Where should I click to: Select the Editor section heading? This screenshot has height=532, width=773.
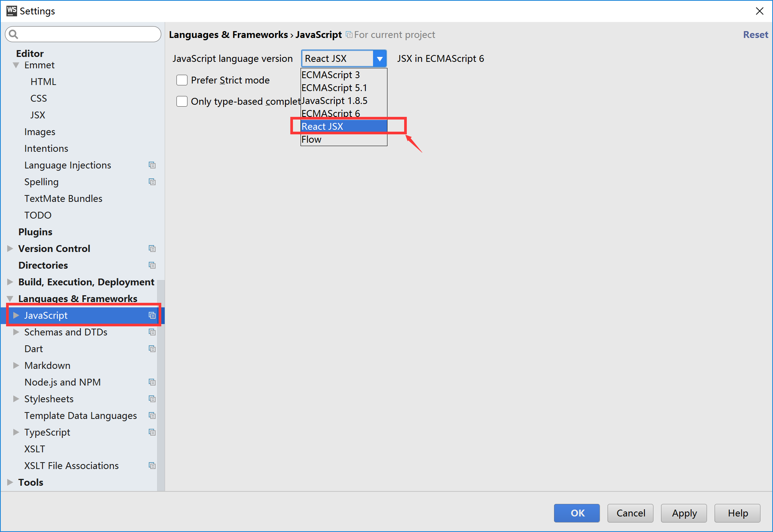point(30,54)
